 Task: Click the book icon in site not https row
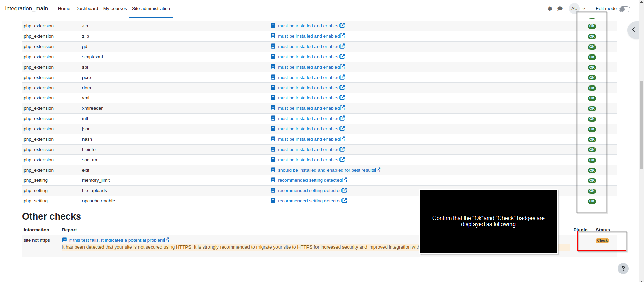click(x=64, y=240)
